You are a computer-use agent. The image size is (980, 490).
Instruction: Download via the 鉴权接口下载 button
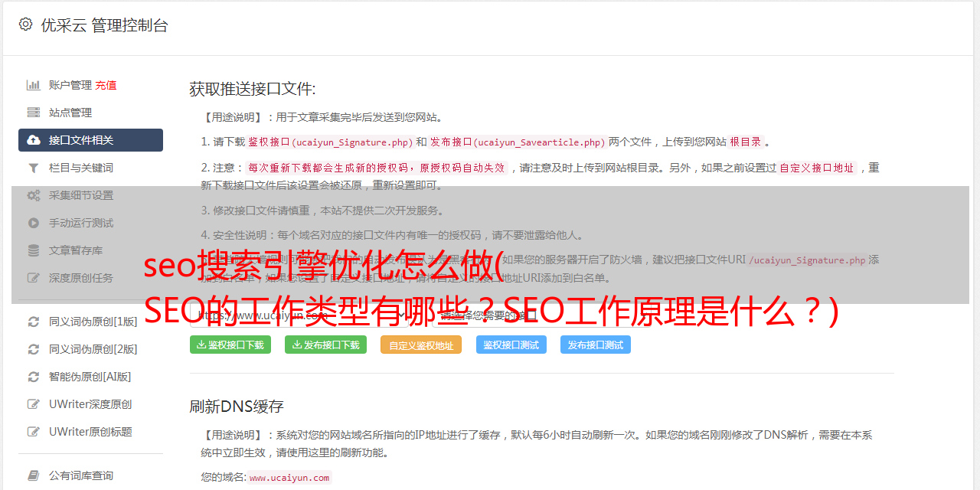coord(230,345)
